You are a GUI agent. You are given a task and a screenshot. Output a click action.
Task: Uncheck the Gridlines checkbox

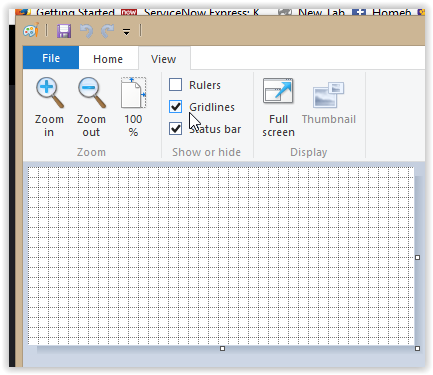point(175,107)
